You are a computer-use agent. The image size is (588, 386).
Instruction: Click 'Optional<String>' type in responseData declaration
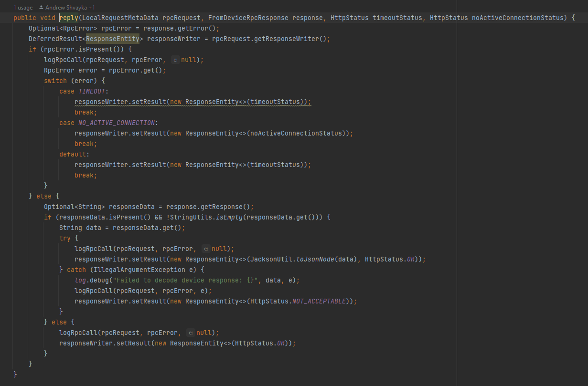click(75, 207)
